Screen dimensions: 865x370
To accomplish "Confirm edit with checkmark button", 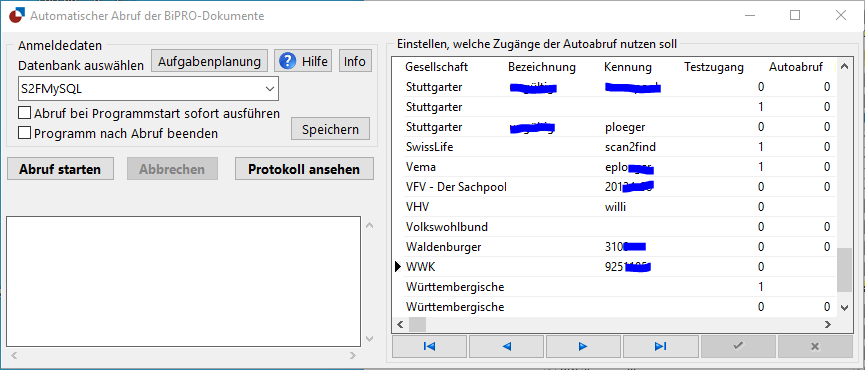I will (x=738, y=346).
